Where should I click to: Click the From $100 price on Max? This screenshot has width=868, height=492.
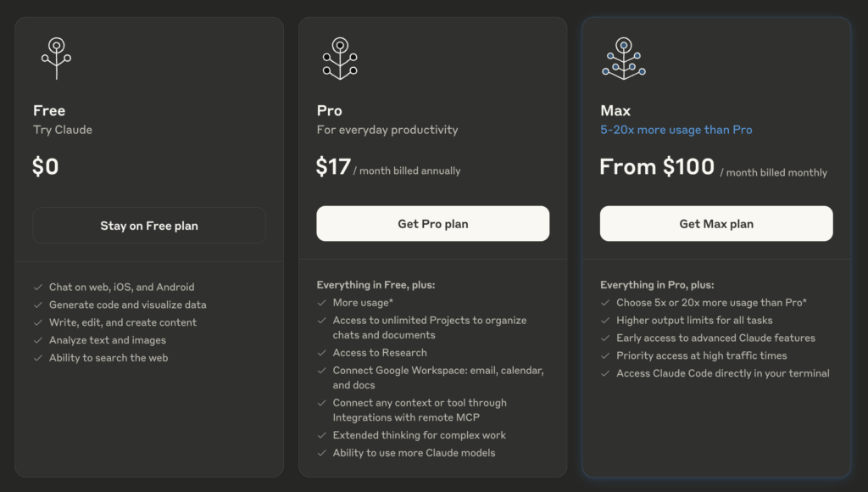(x=657, y=167)
